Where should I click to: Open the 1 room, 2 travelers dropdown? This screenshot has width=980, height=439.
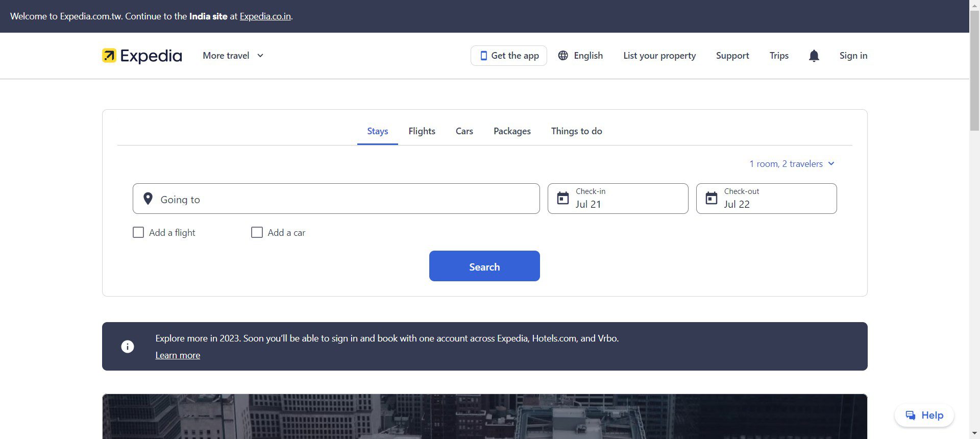(x=791, y=164)
